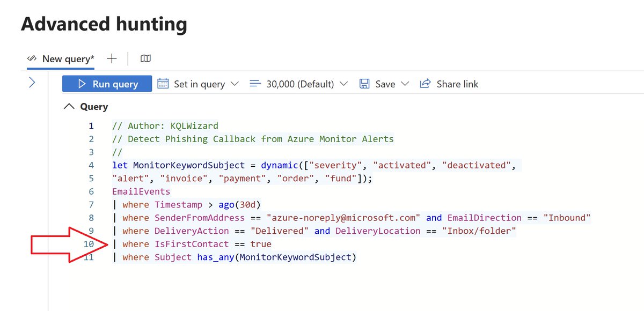Click the lines icon beside 30,000 (Default)

click(x=255, y=84)
